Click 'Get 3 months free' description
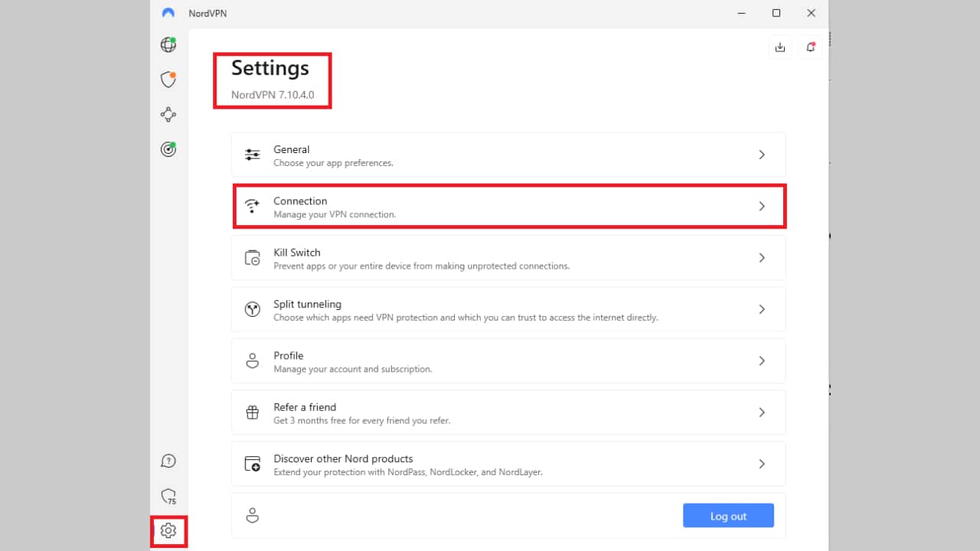980x551 pixels. tap(362, 421)
